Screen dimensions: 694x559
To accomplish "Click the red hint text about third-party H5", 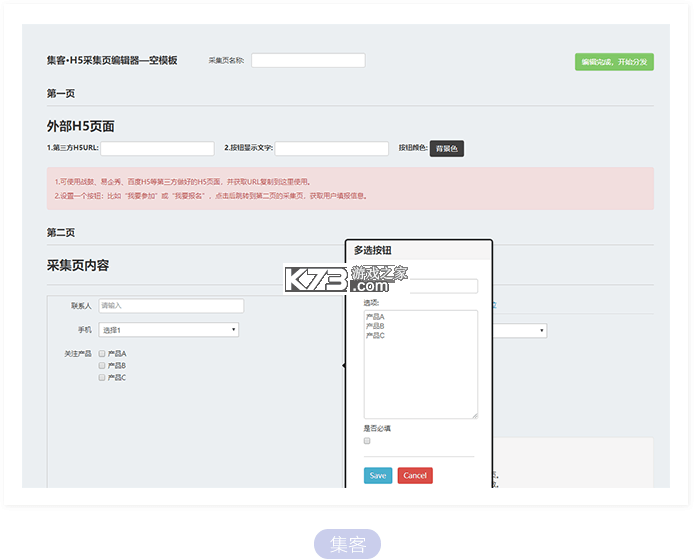I will tap(183, 182).
